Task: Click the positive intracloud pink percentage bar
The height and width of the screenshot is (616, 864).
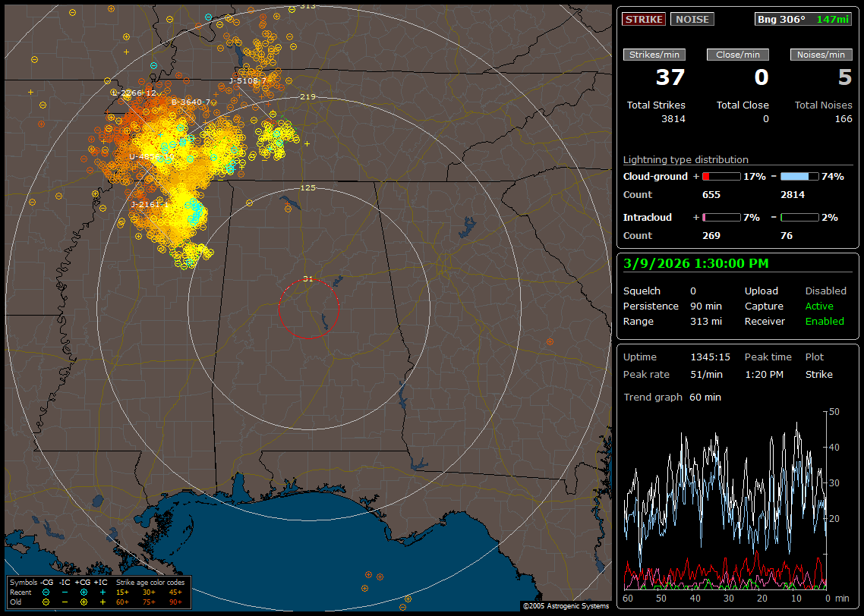Action: [x=721, y=217]
